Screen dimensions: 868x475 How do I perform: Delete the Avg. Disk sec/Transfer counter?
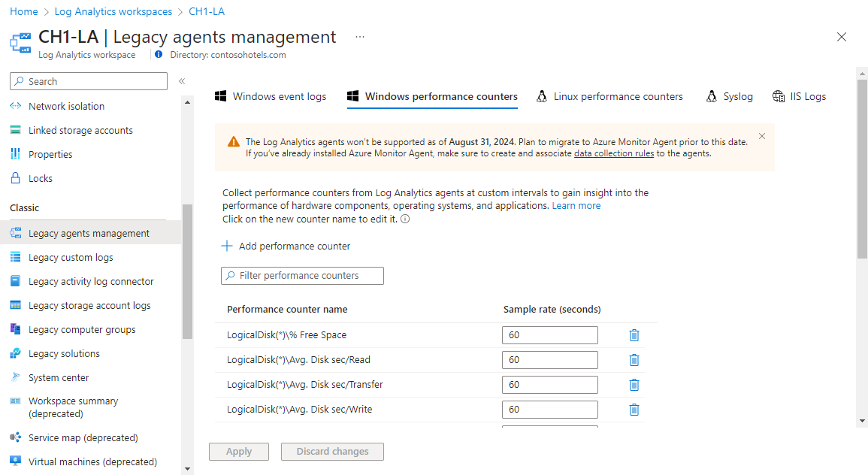tap(634, 385)
